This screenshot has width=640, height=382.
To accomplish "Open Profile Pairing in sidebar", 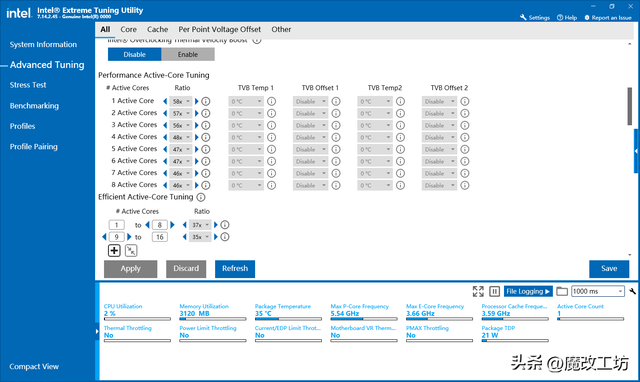I will tap(33, 147).
